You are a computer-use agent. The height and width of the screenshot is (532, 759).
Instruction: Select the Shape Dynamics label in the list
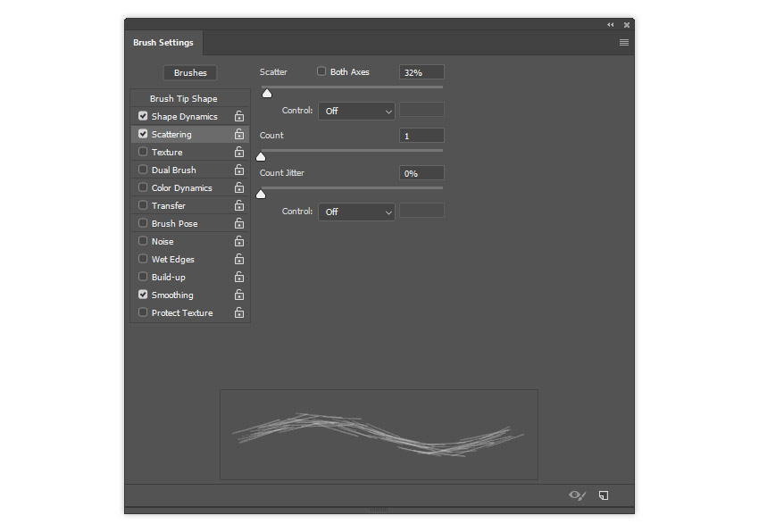(x=185, y=117)
